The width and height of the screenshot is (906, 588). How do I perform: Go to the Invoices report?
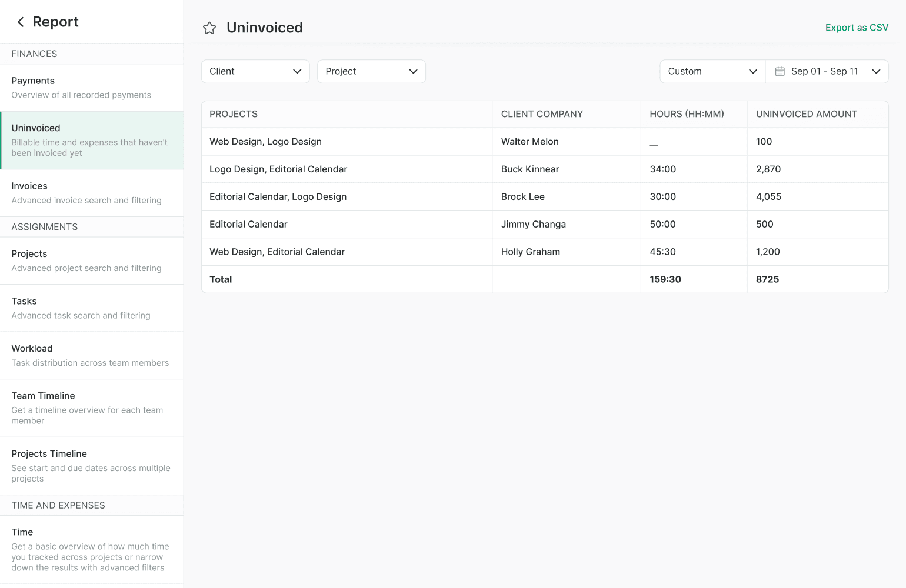tap(92, 193)
